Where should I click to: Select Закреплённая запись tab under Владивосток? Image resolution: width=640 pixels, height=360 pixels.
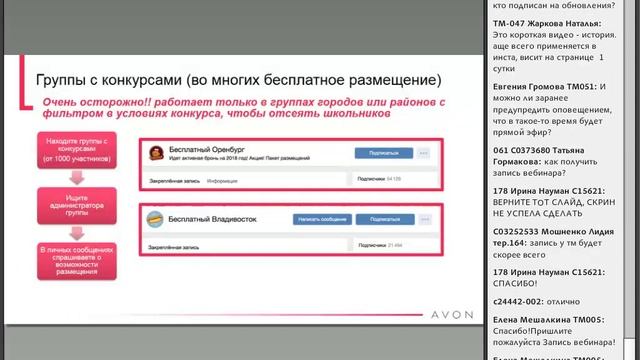173,247
